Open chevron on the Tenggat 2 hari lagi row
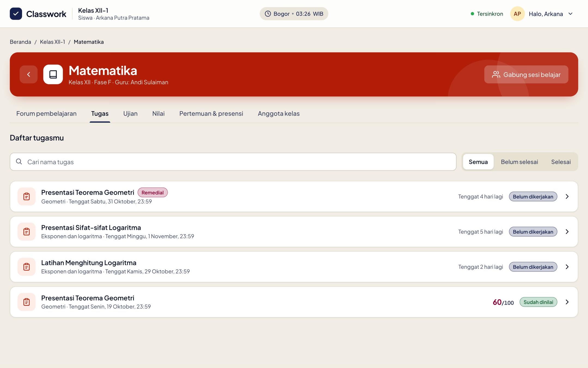 tap(567, 267)
